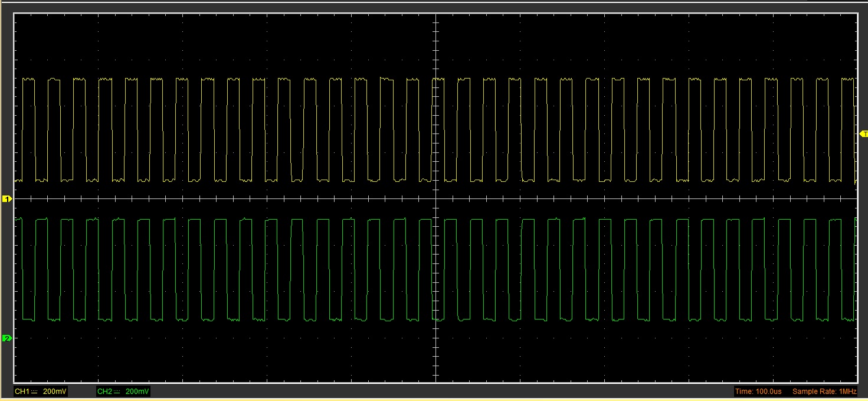Click the Sample Rate: 1MHz readout

coord(824,392)
